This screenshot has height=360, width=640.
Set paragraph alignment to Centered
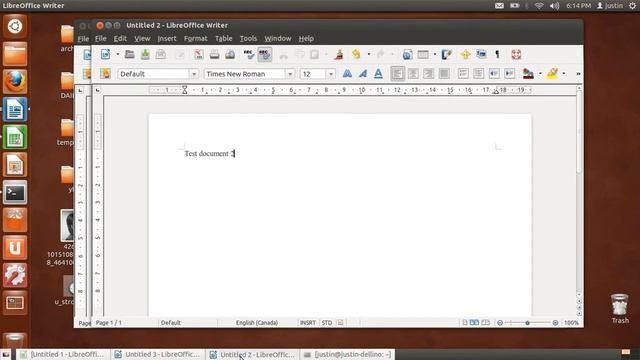[413, 73]
